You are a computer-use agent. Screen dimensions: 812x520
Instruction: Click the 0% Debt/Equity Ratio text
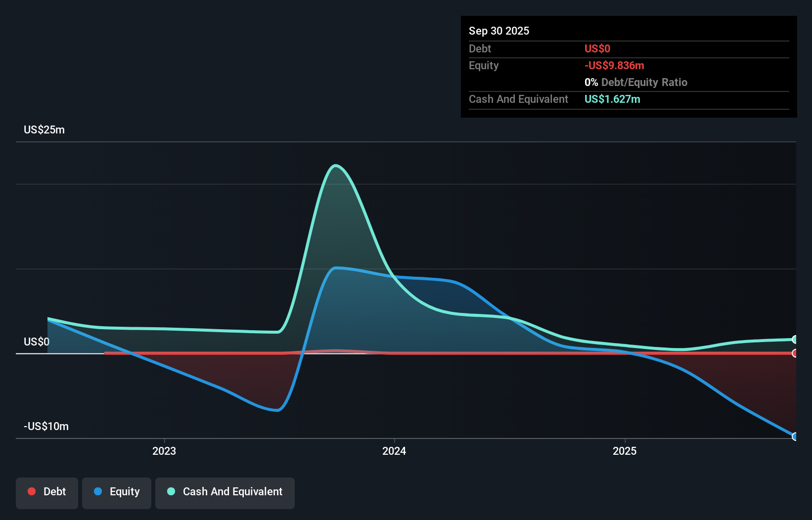[636, 82]
